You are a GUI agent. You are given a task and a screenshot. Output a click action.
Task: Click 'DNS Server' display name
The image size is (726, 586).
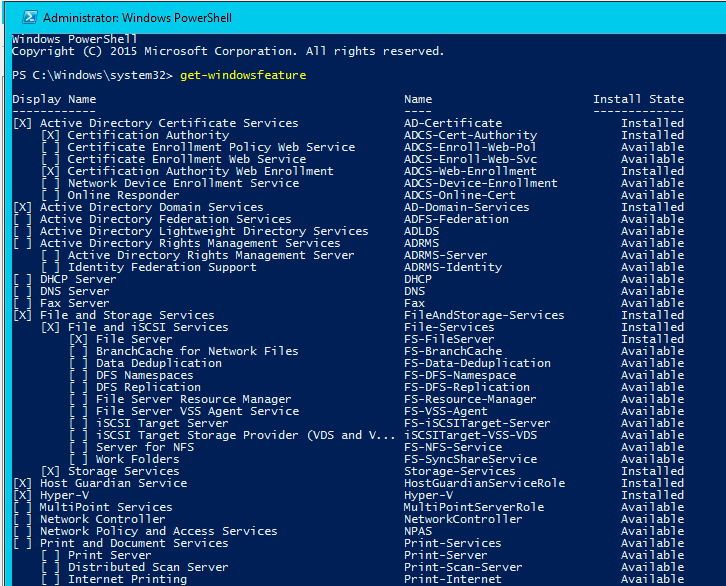pyautogui.click(x=75, y=291)
